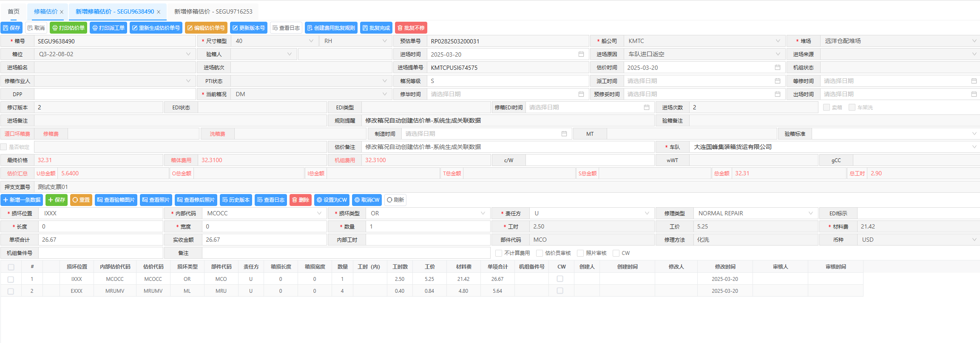Click 查看验箱图片 to view inspection images

pyautogui.click(x=116, y=200)
